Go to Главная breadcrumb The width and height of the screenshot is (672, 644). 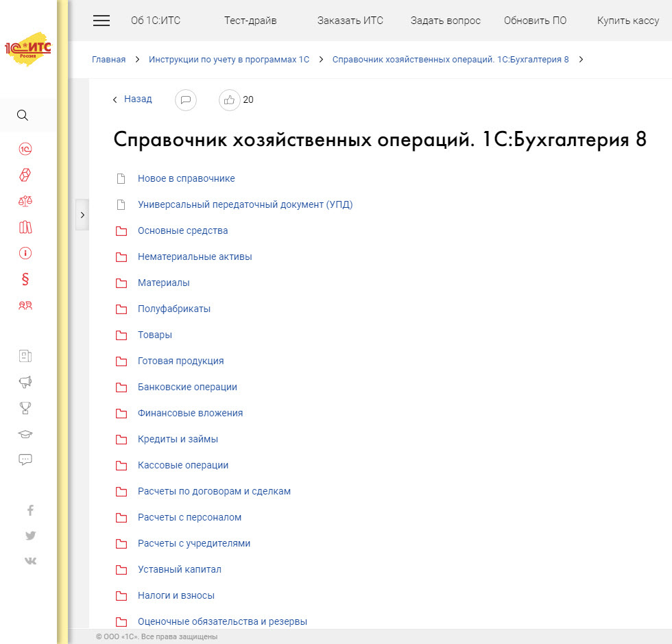click(108, 60)
